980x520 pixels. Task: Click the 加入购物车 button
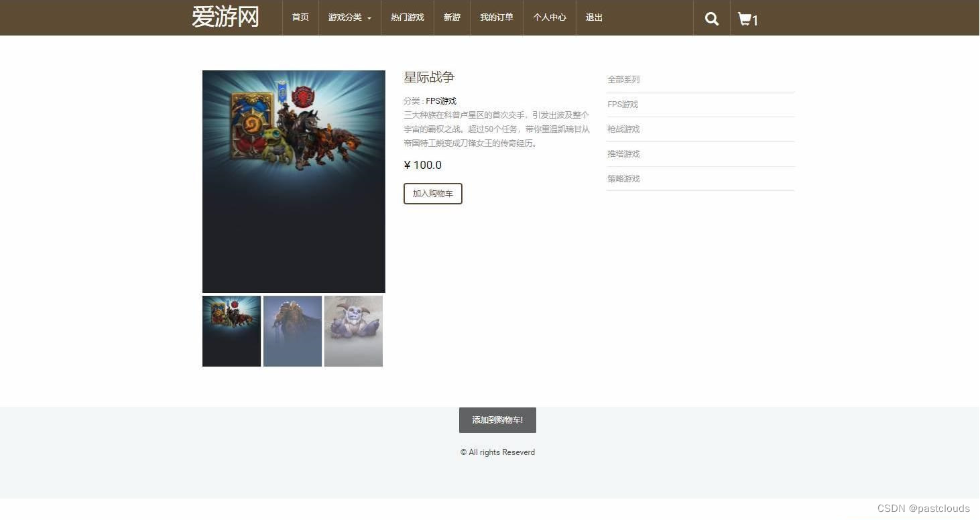pos(432,193)
